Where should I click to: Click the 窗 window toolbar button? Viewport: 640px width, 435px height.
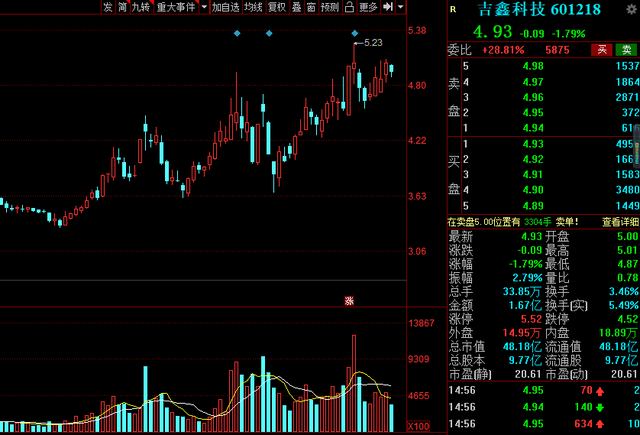click(311, 7)
